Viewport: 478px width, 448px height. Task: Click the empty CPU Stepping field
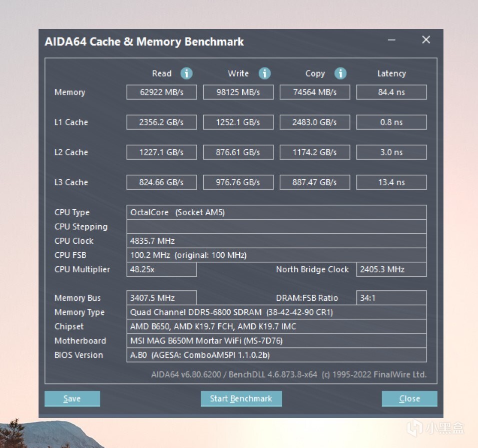pyautogui.click(x=276, y=227)
